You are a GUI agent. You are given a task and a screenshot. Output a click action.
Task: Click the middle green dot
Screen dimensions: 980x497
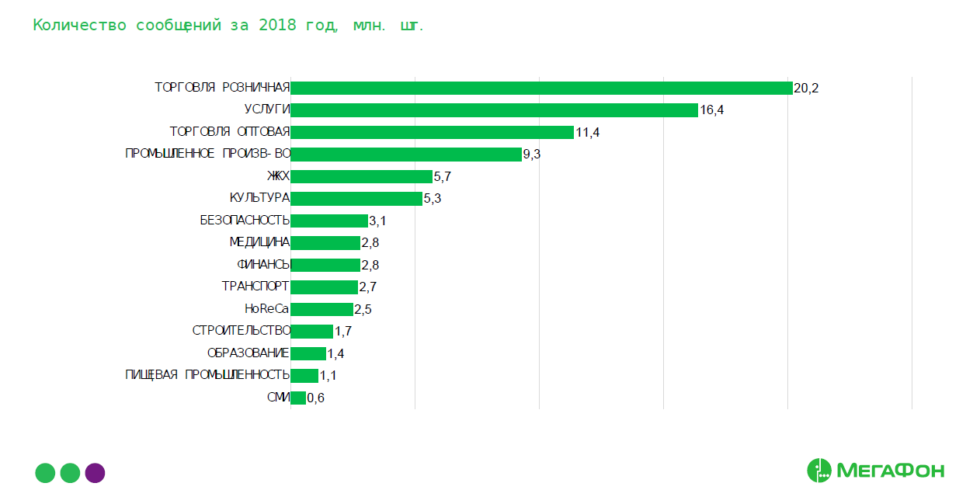pyautogui.click(x=70, y=473)
